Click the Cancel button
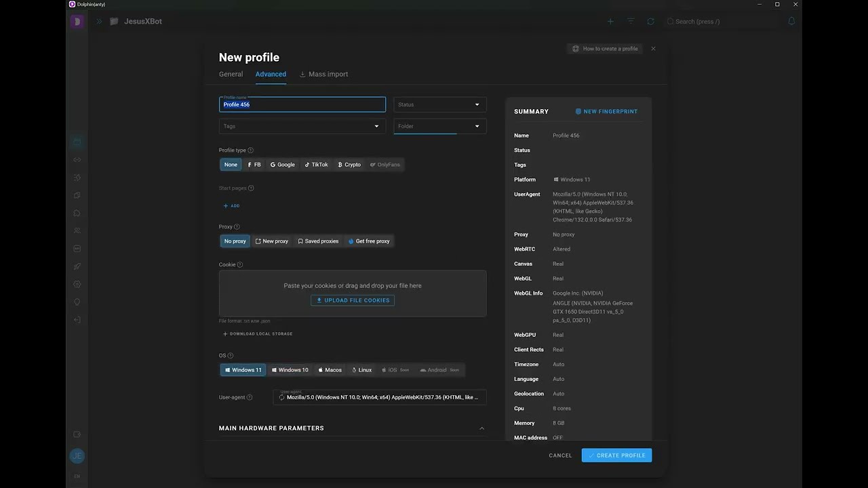The height and width of the screenshot is (488, 868). (x=561, y=455)
